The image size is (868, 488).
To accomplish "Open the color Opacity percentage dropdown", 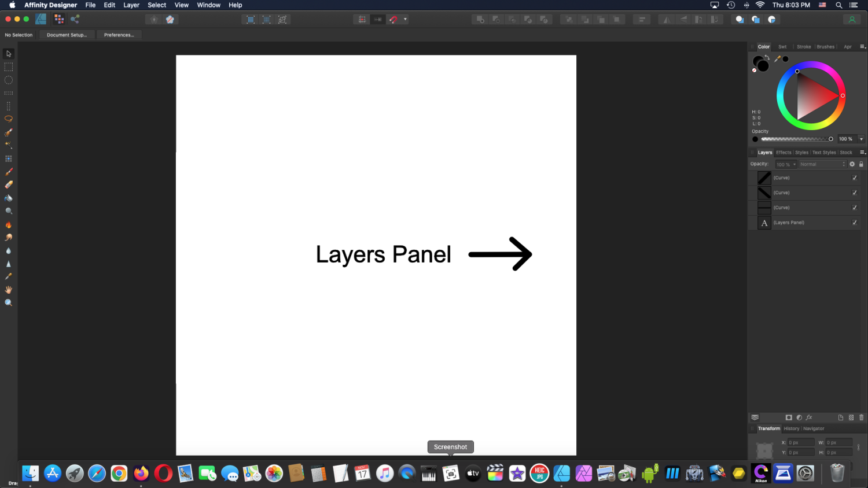I will pos(862,139).
